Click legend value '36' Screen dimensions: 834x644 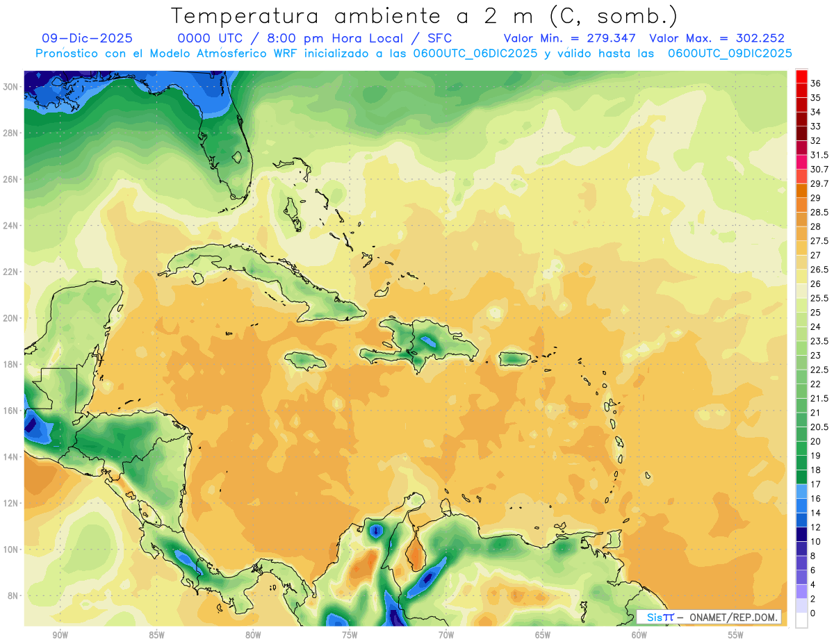tap(815, 83)
